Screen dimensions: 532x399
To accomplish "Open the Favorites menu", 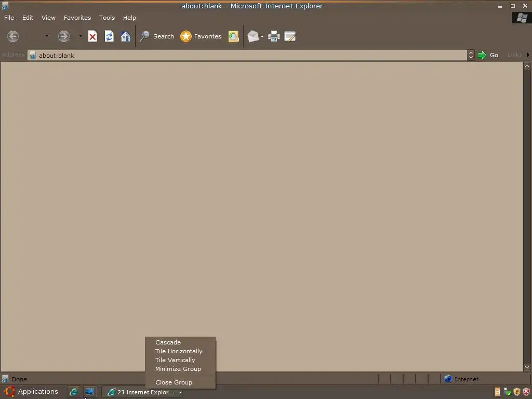I will coord(77,18).
